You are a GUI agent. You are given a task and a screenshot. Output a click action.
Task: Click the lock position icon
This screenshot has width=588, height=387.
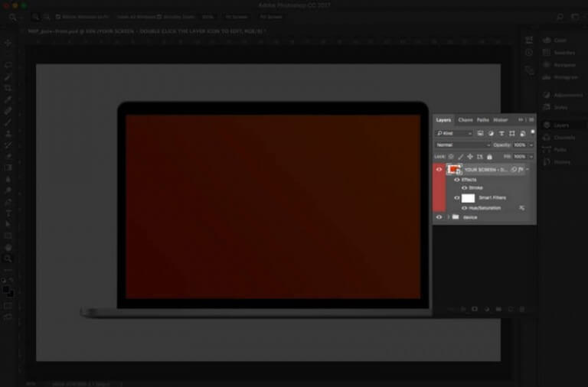click(x=470, y=157)
